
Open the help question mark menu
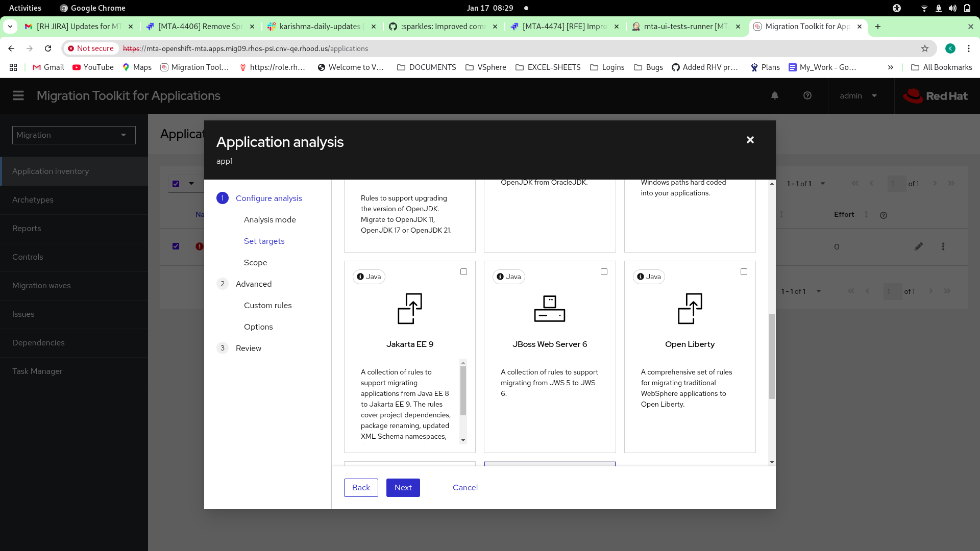807,96
